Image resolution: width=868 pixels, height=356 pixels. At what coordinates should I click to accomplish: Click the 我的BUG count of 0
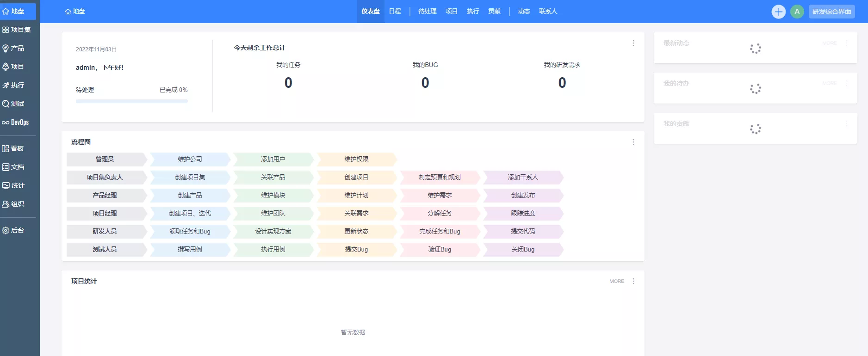tap(425, 83)
